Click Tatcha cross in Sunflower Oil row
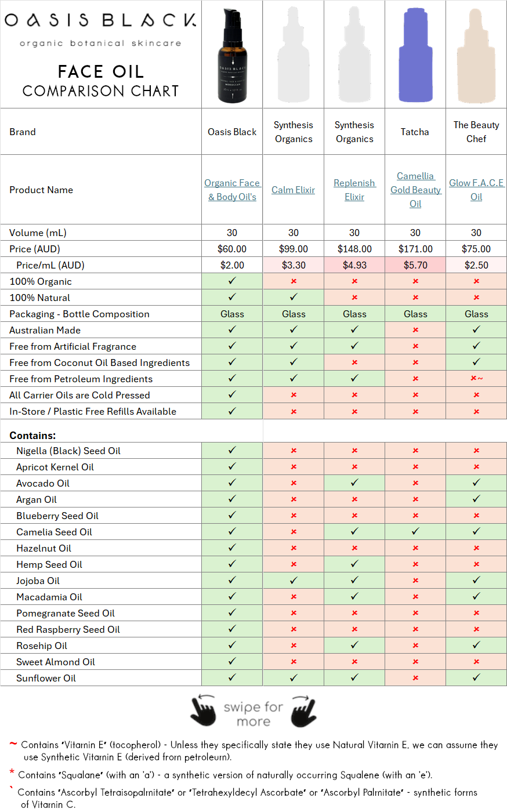 pyautogui.click(x=415, y=678)
